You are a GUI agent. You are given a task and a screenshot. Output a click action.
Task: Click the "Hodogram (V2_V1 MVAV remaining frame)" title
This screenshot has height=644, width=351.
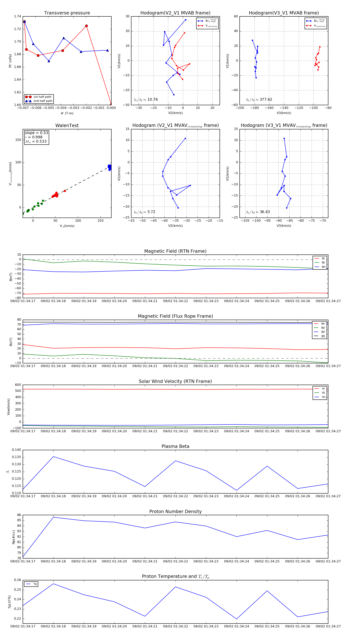(175, 125)
